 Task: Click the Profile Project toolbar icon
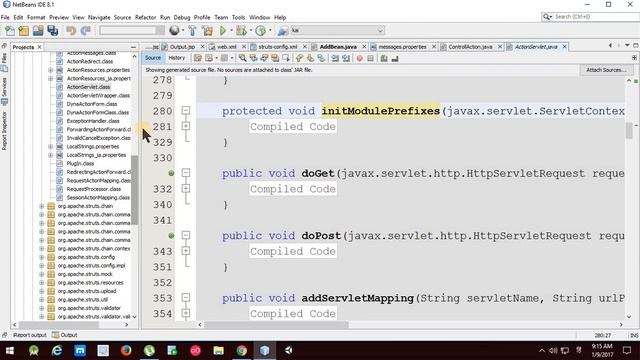click(260, 31)
